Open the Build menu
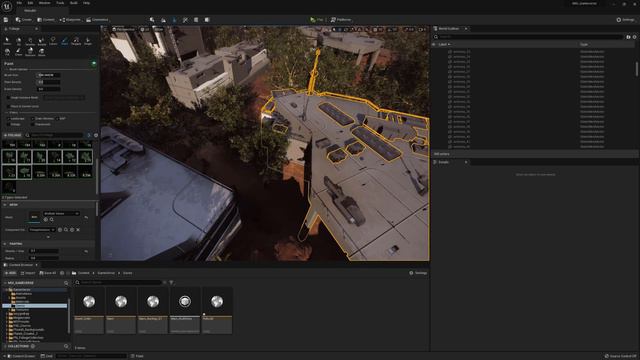 [x=73, y=3]
